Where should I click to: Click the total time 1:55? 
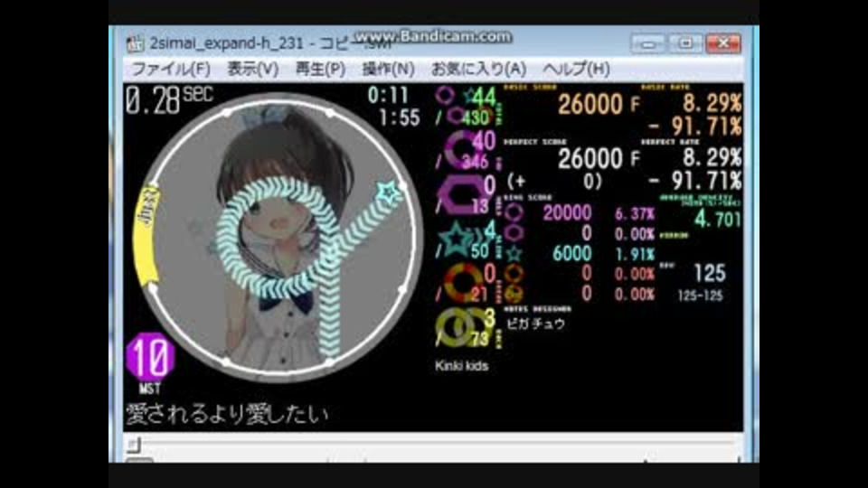pyautogui.click(x=399, y=117)
